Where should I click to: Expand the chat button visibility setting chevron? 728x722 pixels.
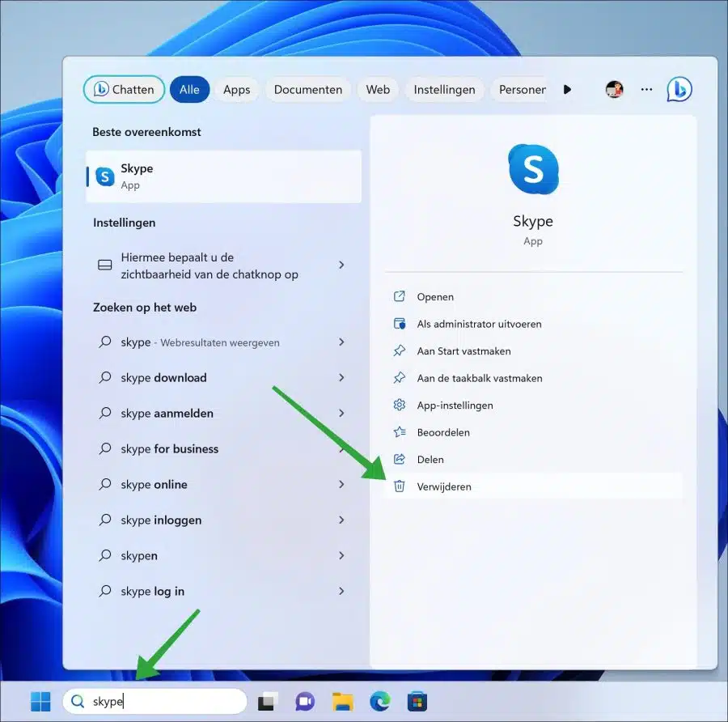(x=341, y=265)
